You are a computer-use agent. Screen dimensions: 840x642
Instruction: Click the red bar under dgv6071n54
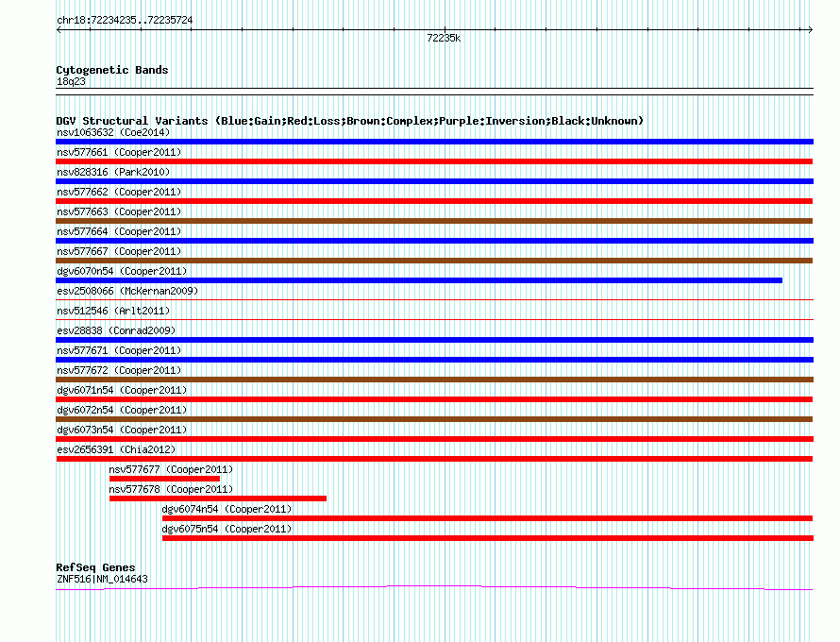pyautogui.click(x=434, y=399)
